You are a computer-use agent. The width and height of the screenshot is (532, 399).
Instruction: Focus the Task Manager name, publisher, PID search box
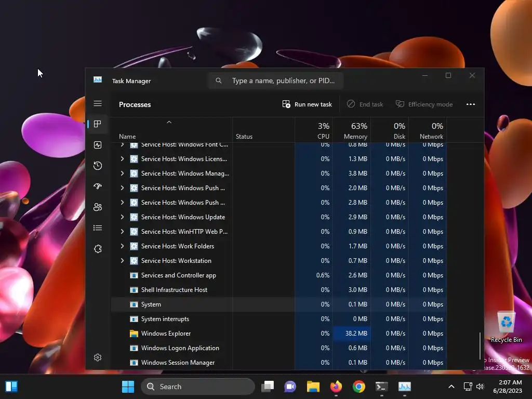pos(275,81)
